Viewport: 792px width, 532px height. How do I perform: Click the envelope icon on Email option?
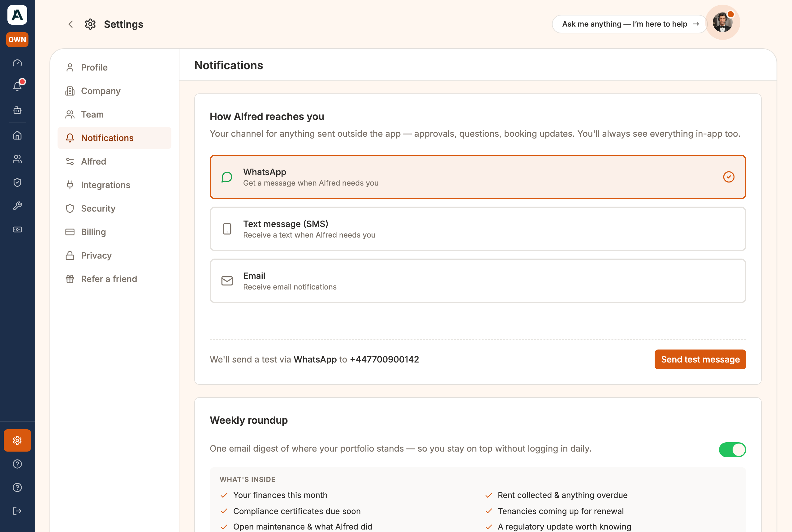pos(227,281)
